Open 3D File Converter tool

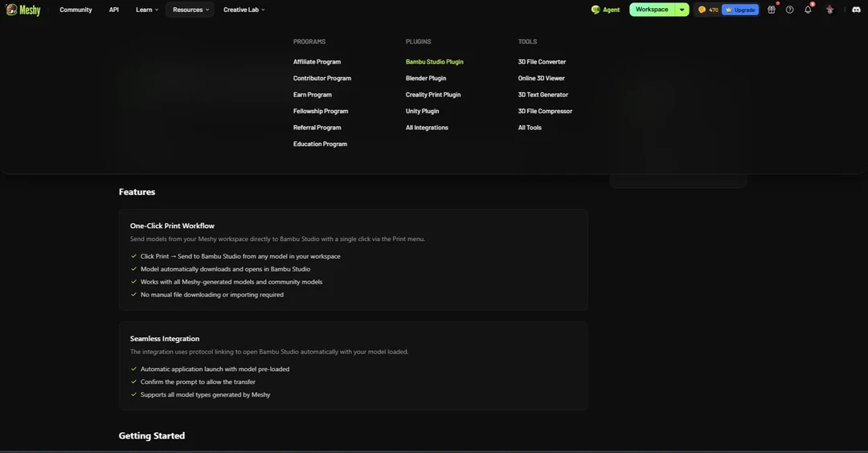[x=542, y=62]
